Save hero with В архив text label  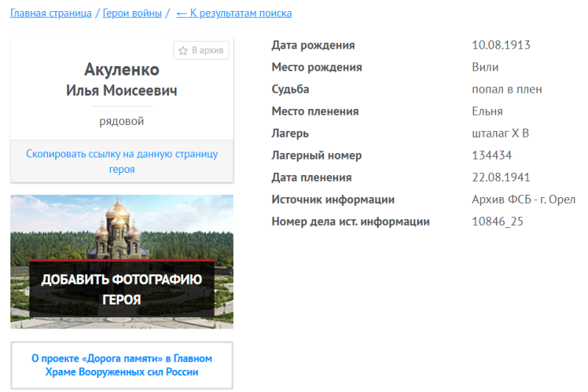(208, 50)
